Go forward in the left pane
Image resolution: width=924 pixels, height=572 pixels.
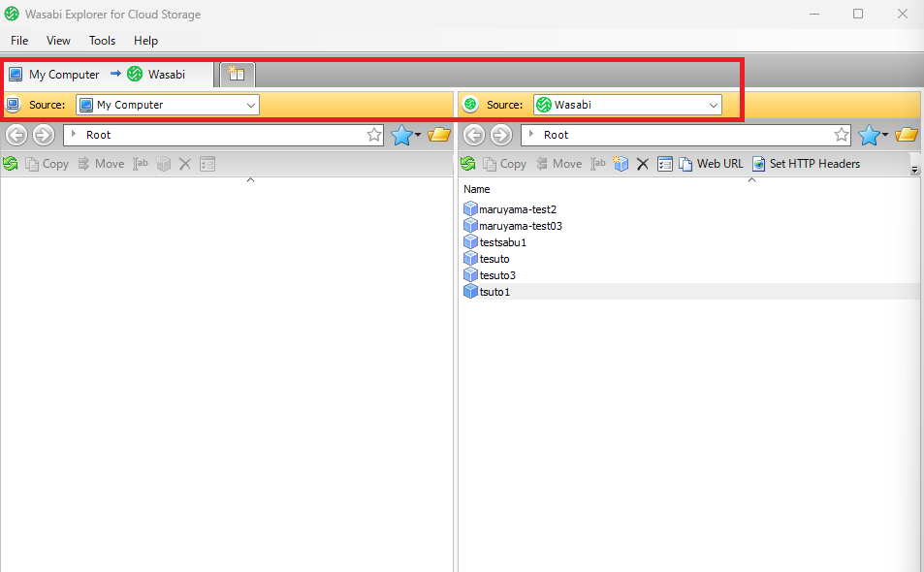(x=44, y=135)
